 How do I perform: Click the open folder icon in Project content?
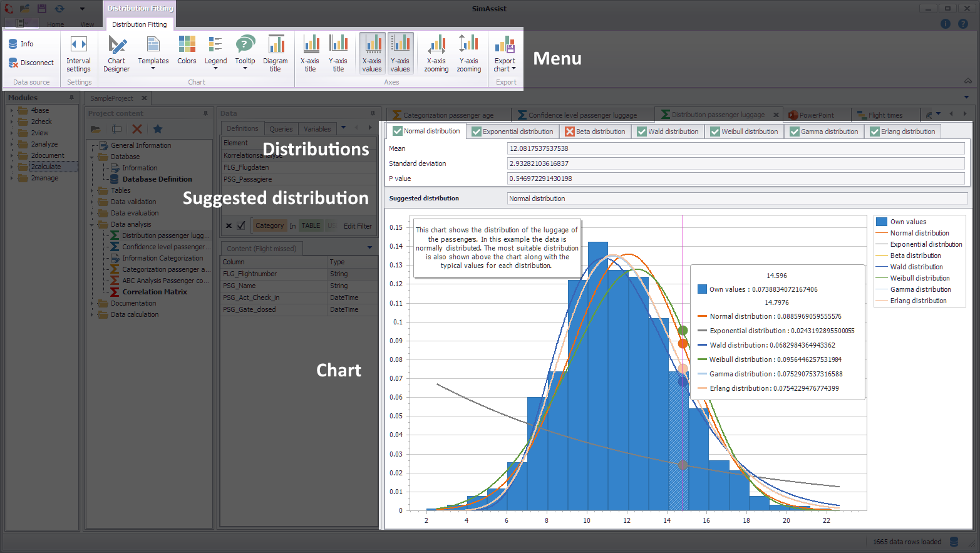96,129
